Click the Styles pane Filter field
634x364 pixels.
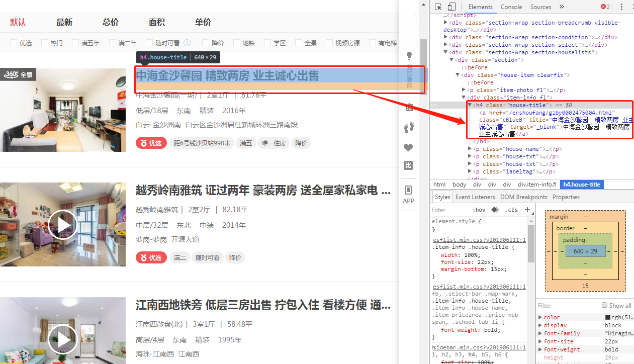[x=450, y=210]
